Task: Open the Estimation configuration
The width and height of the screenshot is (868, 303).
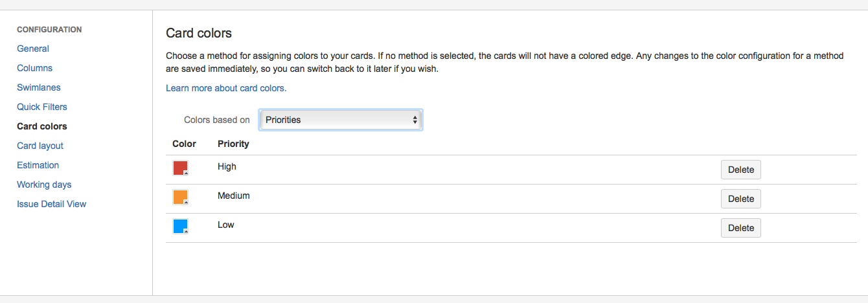Action: pyautogui.click(x=38, y=165)
